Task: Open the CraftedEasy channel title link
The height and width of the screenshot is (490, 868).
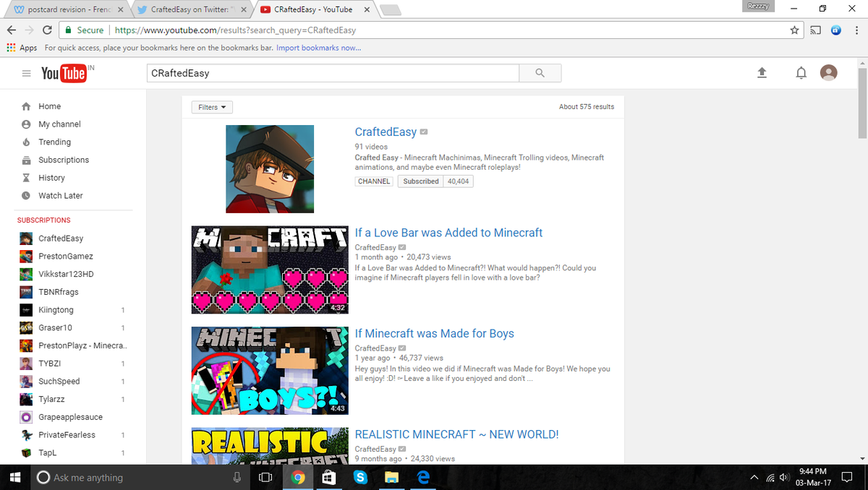Action: point(386,132)
